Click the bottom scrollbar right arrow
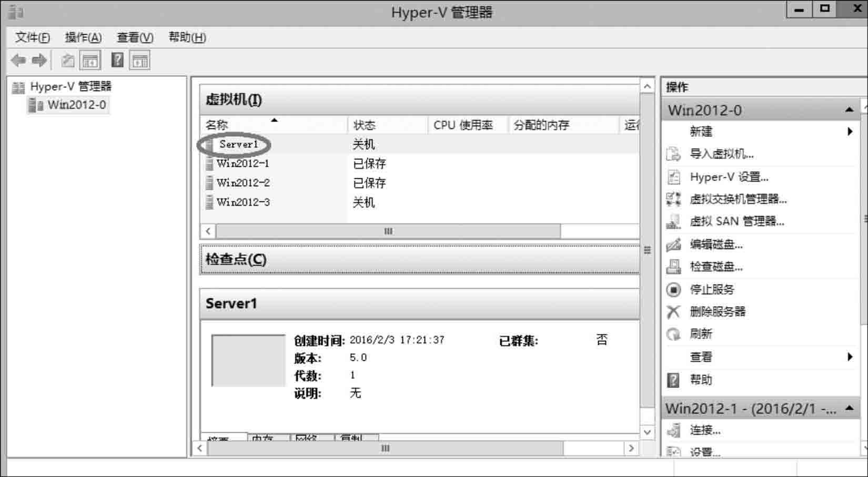This screenshot has width=868, height=477. pos(631,449)
